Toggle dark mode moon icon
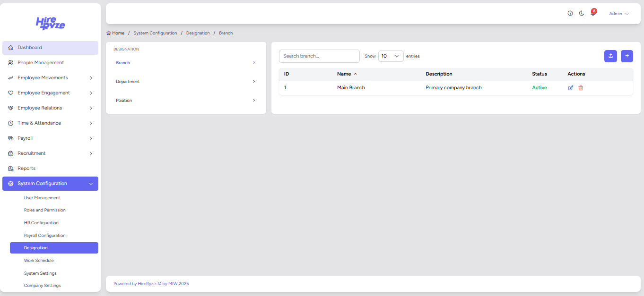The image size is (644, 296). 582,14
